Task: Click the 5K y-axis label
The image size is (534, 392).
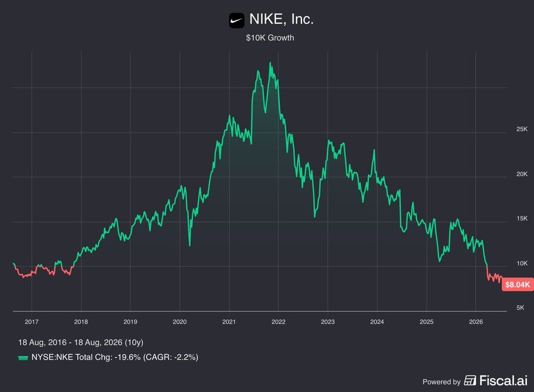Action: (x=520, y=308)
